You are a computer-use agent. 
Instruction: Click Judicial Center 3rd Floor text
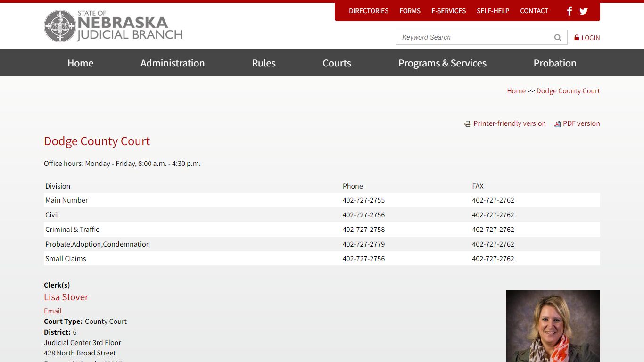pyautogui.click(x=83, y=343)
